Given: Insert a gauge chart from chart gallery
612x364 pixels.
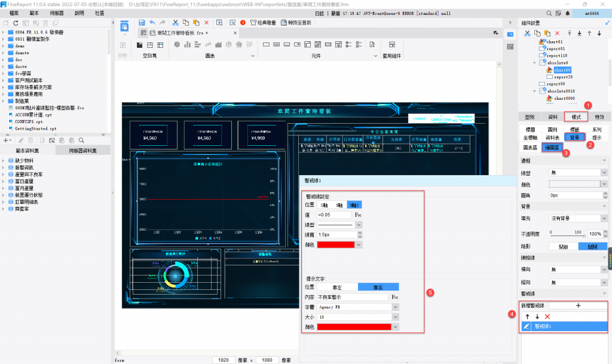Looking at the screenshot, I should click(x=229, y=44).
